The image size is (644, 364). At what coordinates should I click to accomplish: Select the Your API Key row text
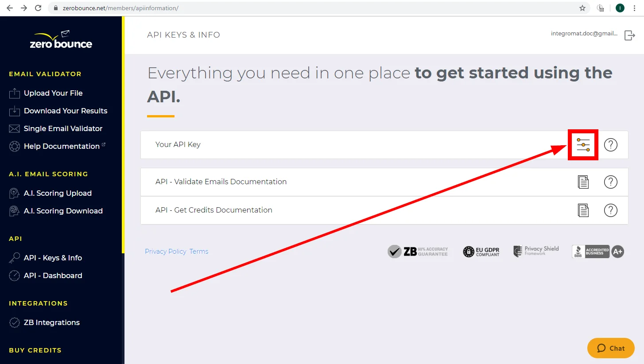point(178,144)
